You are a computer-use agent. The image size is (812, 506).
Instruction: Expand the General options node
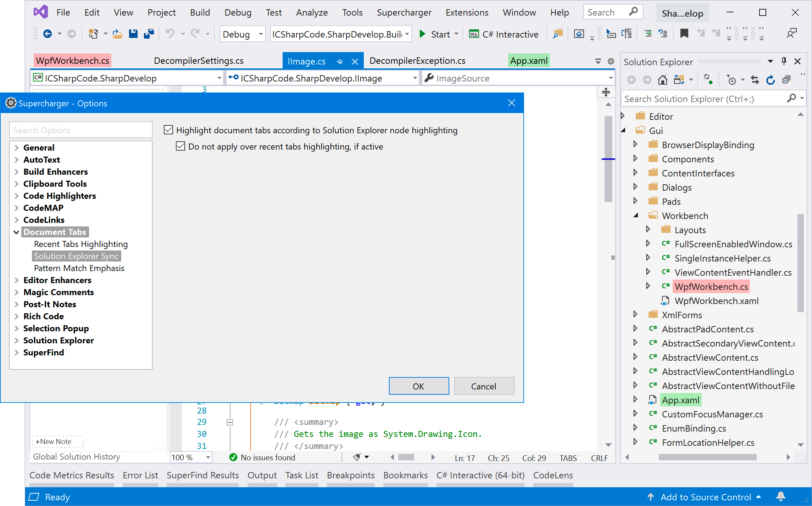point(16,148)
